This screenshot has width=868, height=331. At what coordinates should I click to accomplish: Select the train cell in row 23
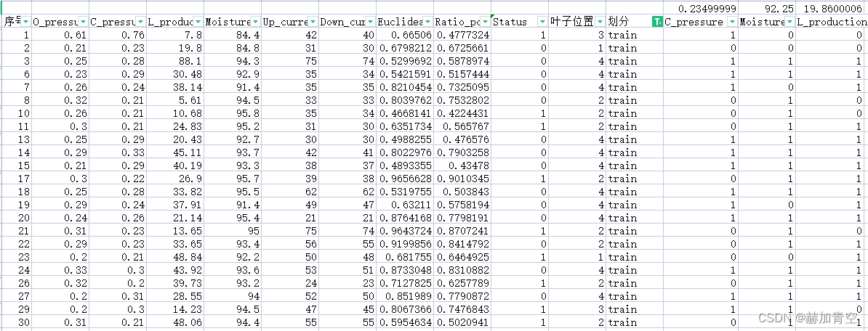coord(635,257)
